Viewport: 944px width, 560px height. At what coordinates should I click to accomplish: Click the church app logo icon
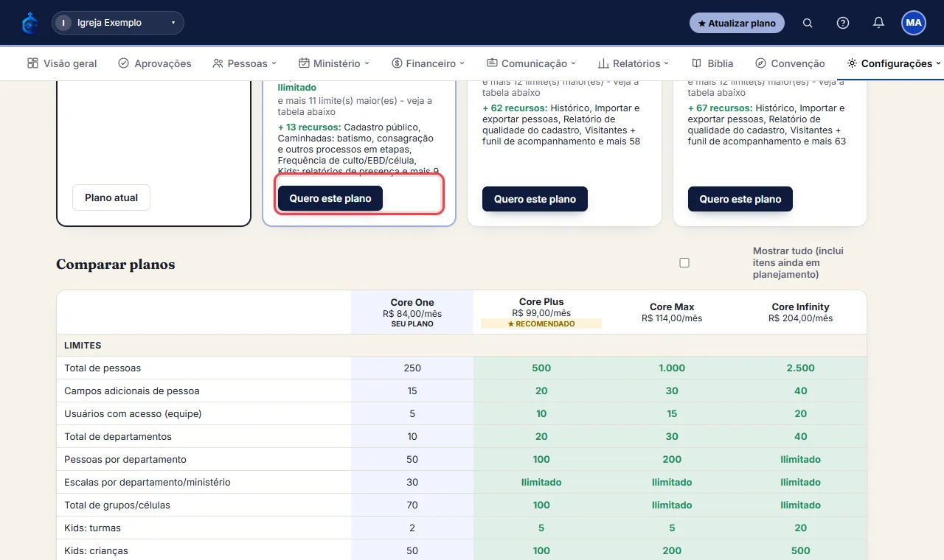(29, 23)
